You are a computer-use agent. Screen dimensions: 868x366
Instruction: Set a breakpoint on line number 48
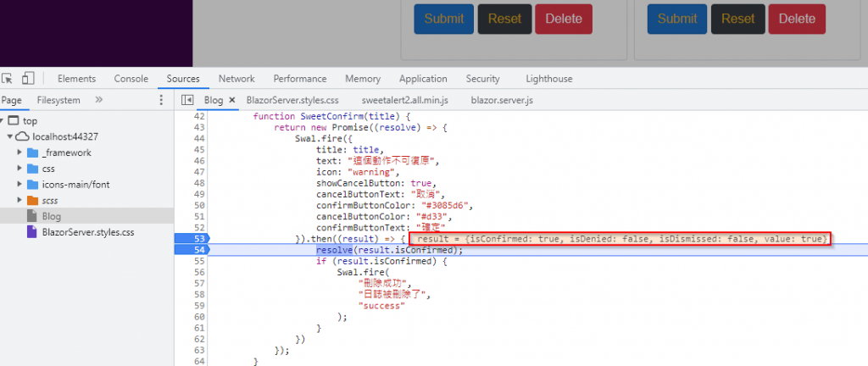(x=199, y=183)
